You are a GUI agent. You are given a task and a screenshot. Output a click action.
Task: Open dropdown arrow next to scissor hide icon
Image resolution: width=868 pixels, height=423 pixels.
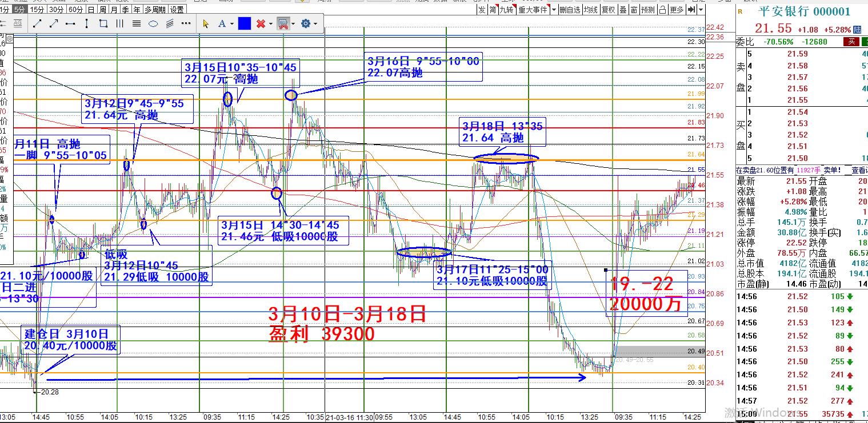(x=293, y=23)
